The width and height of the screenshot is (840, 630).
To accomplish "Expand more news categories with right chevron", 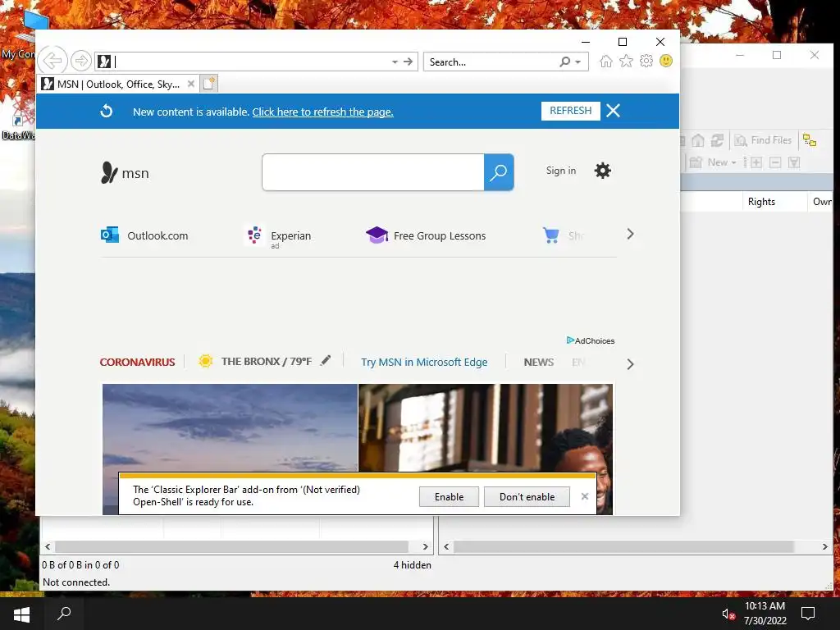I will [x=630, y=364].
